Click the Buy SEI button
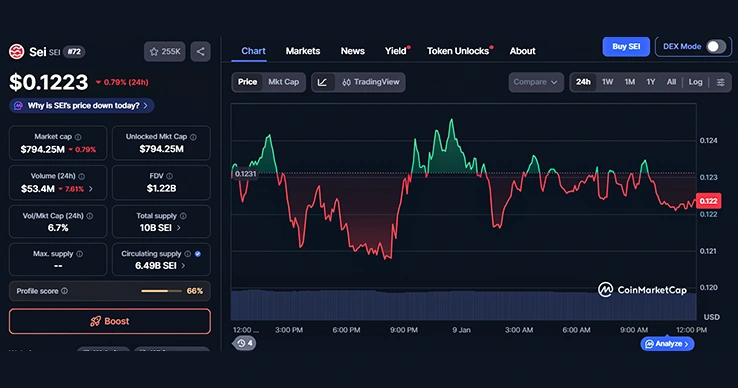 [x=626, y=47]
